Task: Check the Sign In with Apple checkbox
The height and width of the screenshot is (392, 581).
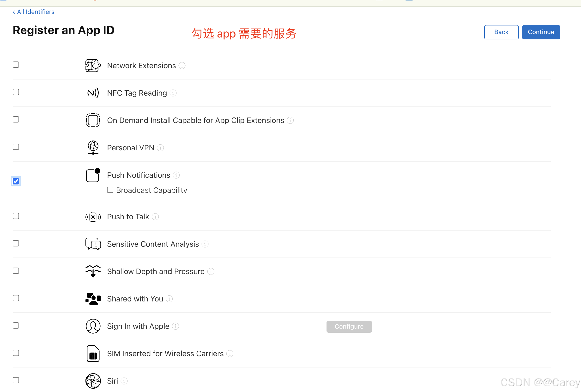Action: (x=16, y=325)
